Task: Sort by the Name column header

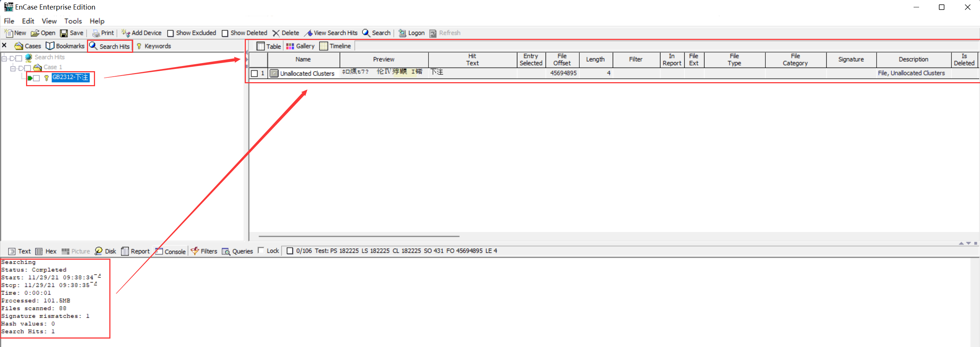Action: (303, 60)
